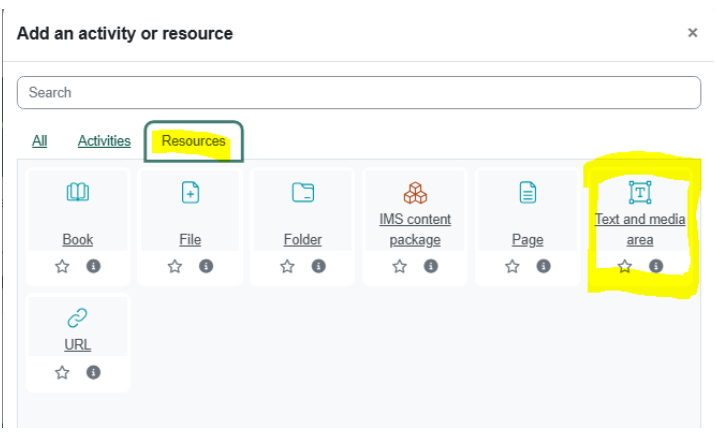Switch to the All tab

point(39,141)
